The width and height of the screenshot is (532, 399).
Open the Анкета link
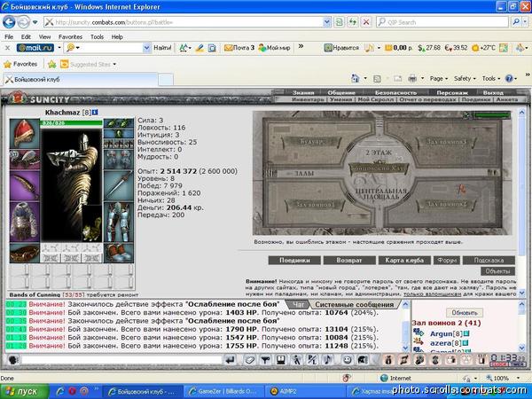(x=507, y=99)
